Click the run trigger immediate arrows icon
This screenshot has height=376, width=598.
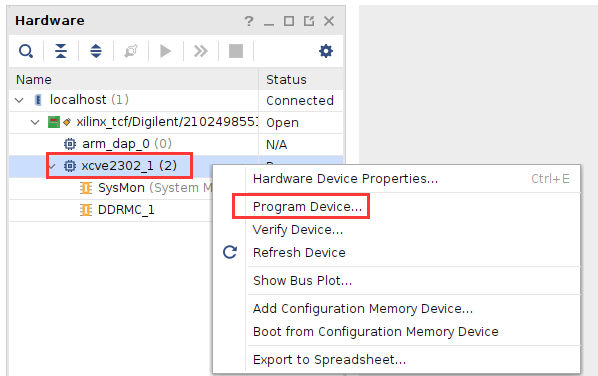tap(201, 51)
